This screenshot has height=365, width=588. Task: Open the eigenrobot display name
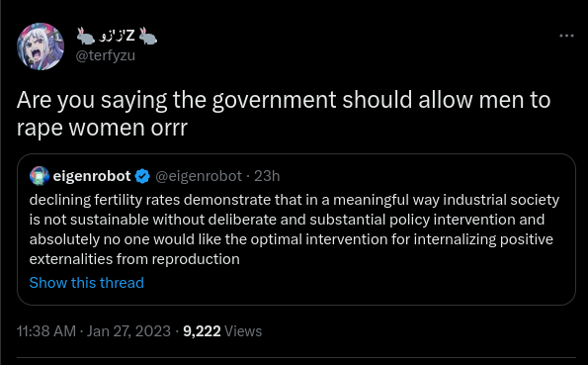(x=92, y=176)
